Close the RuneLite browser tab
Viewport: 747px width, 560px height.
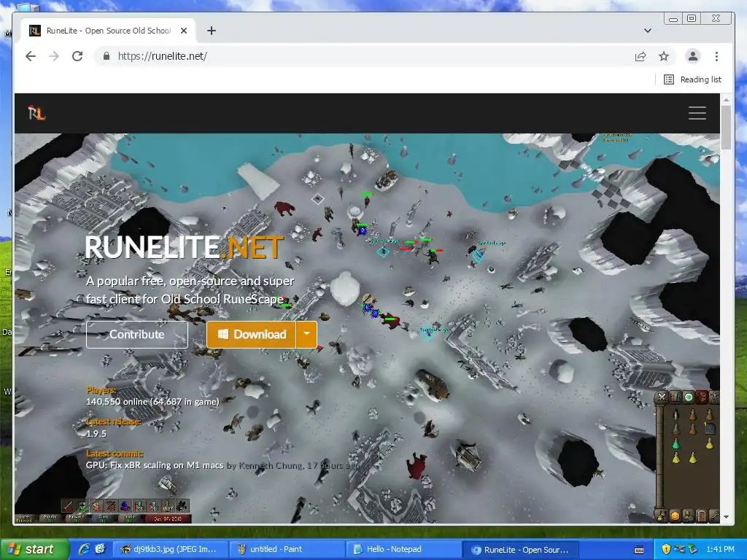pos(184,31)
